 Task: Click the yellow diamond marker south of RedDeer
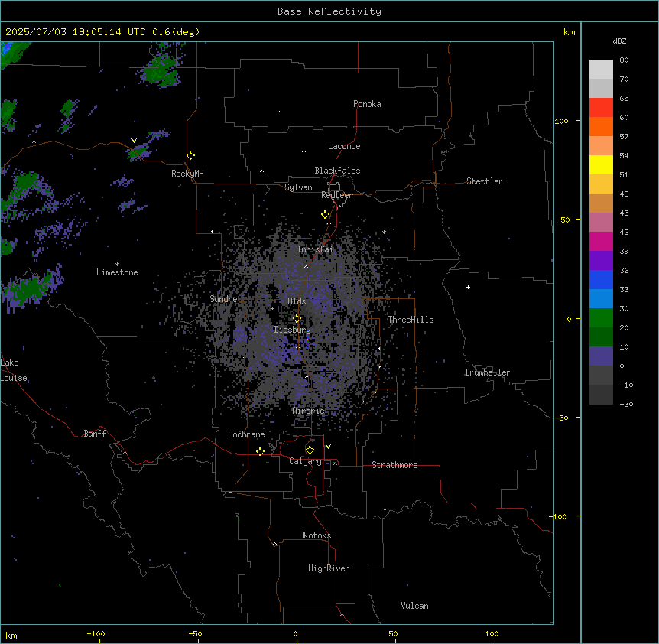pyautogui.click(x=326, y=215)
